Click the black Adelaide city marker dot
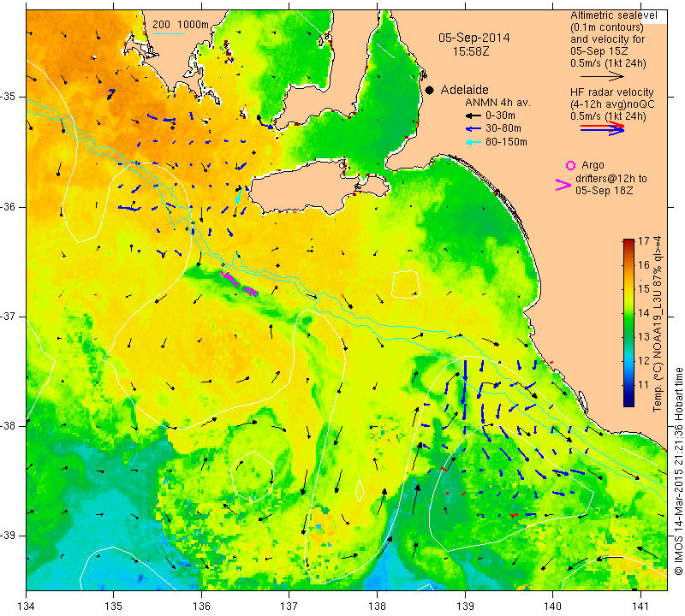The image size is (685, 616). coord(430,90)
